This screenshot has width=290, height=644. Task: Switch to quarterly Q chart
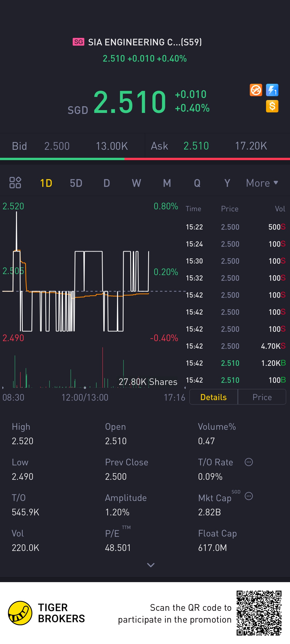coord(197,183)
